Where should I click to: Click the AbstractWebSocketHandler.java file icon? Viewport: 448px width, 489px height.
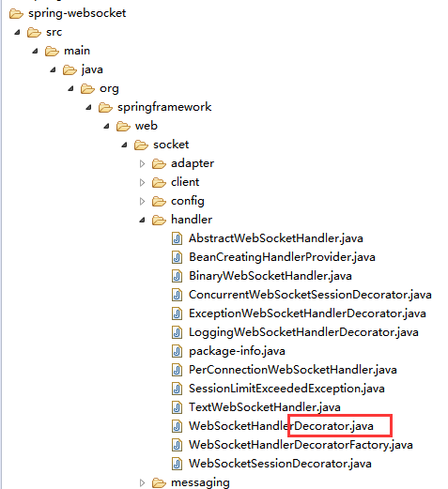click(x=177, y=238)
